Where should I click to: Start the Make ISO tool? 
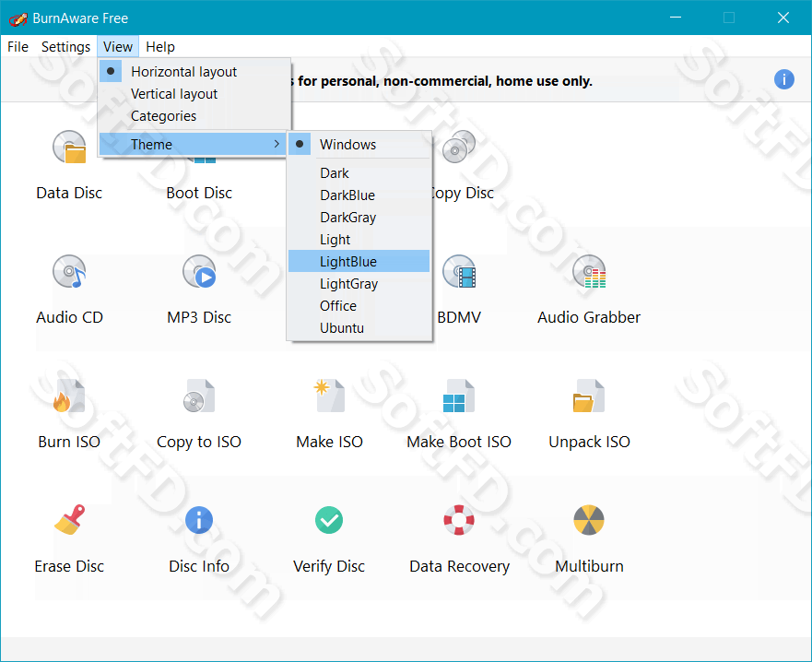click(329, 414)
